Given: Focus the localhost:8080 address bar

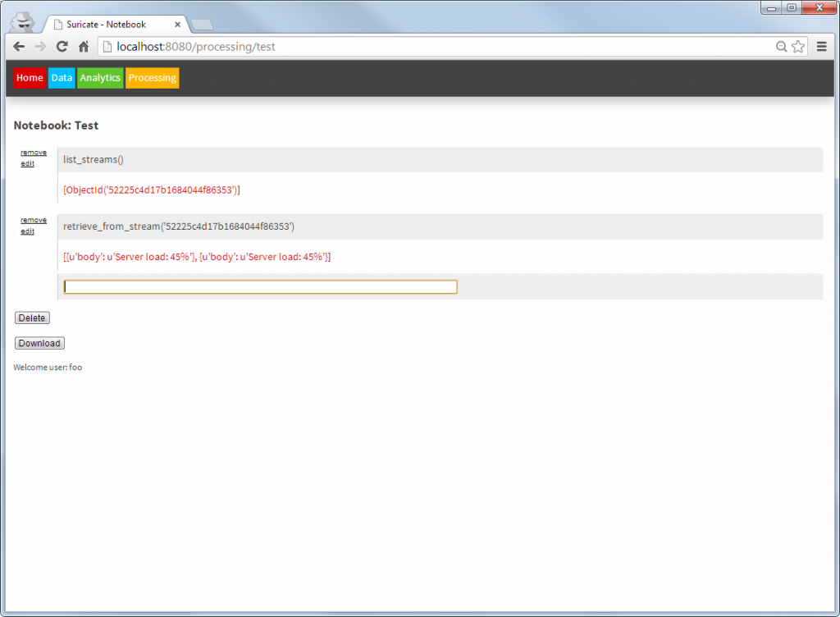Looking at the screenshot, I should pos(410,47).
